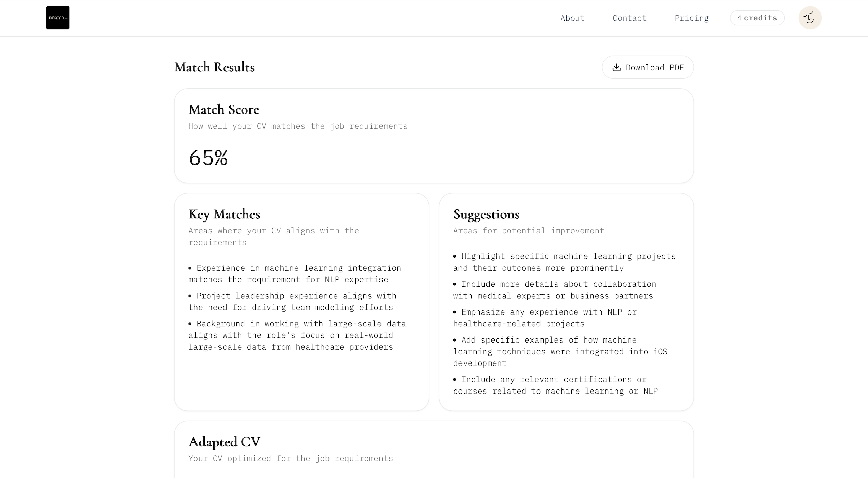Click the Match Results page heading

(x=214, y=67)
